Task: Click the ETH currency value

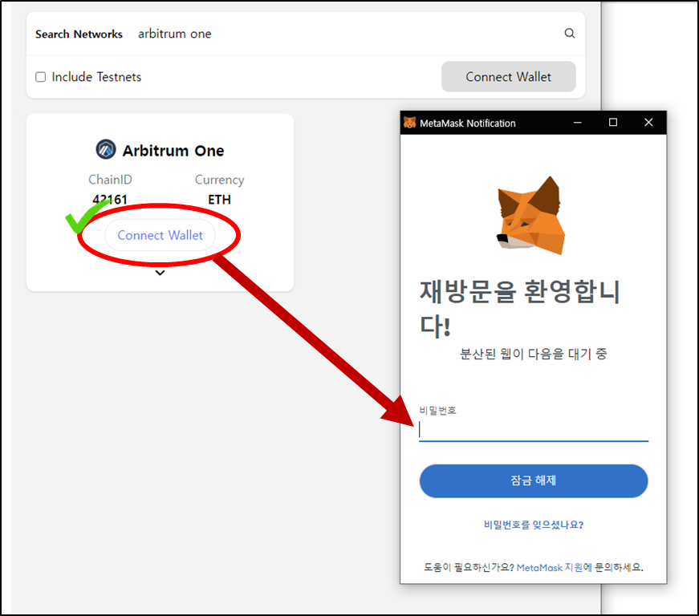Action: pos(219,200)
